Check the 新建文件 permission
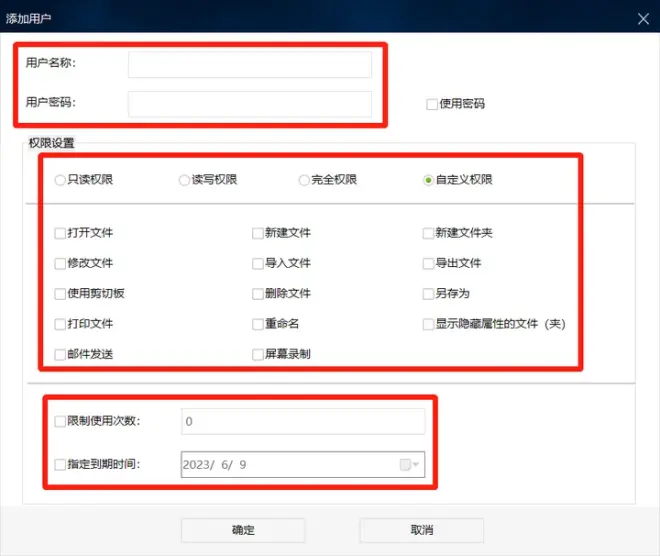This screenshot has width=660, height=556. click(258, 233)
